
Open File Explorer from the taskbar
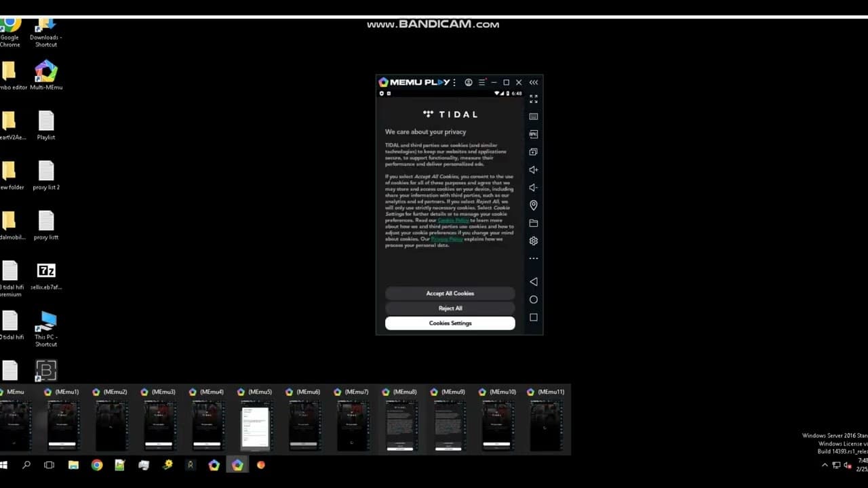(x=73, y=465)
